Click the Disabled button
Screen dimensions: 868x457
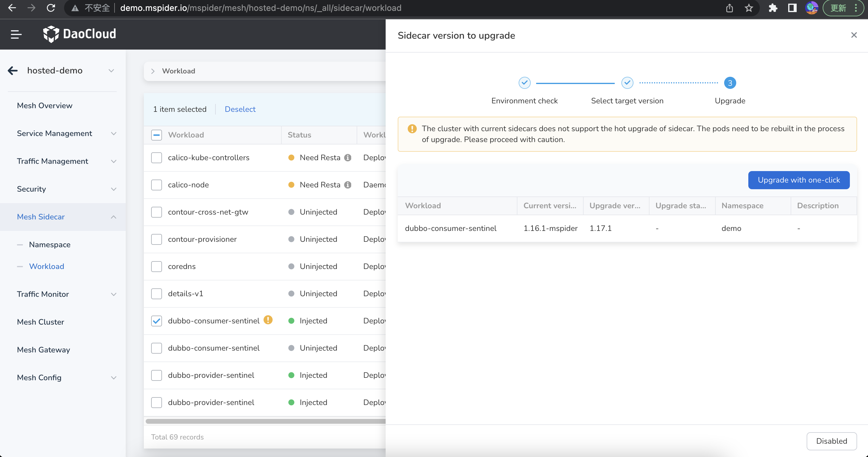click(831, 441)
